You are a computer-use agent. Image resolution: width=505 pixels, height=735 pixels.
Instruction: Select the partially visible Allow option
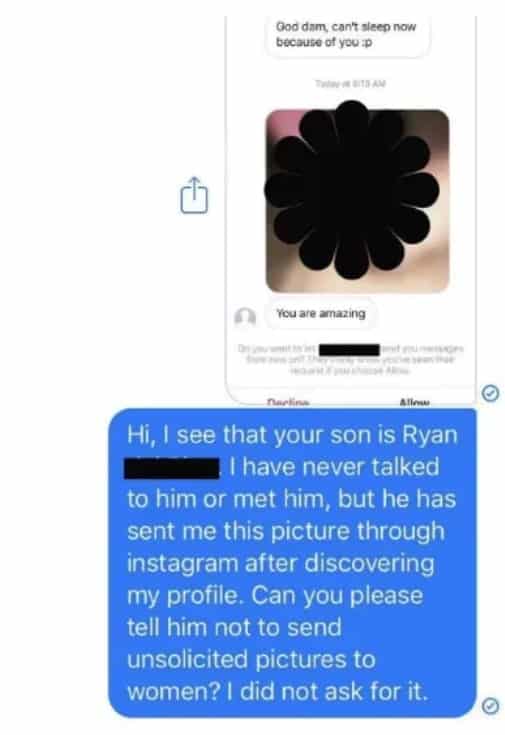414,402
